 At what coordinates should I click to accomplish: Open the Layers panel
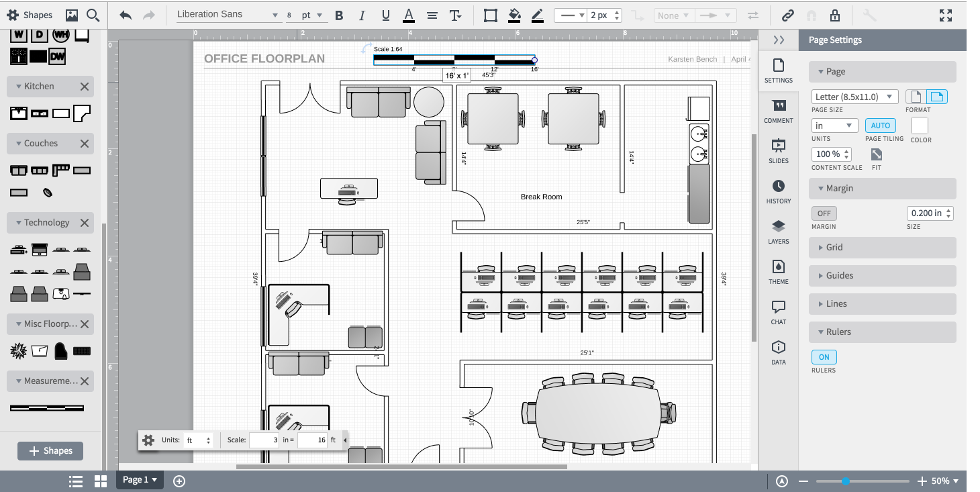click(x=779, y=232)
